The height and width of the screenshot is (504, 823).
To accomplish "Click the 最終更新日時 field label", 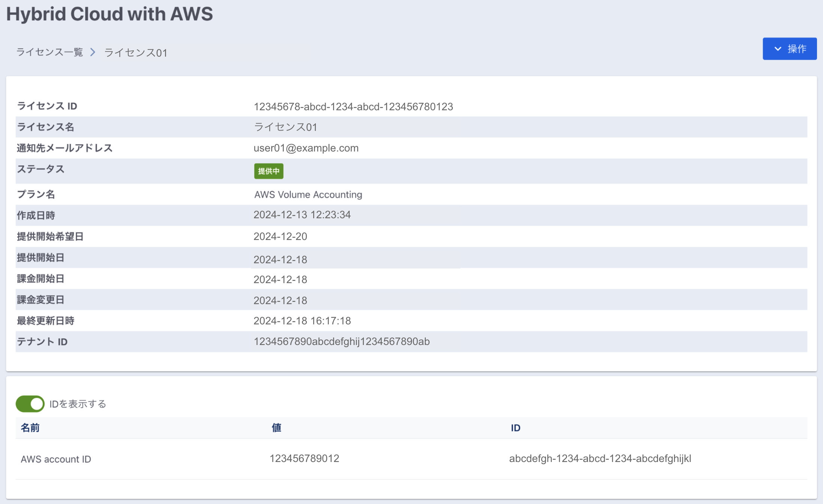I will 45,321.
